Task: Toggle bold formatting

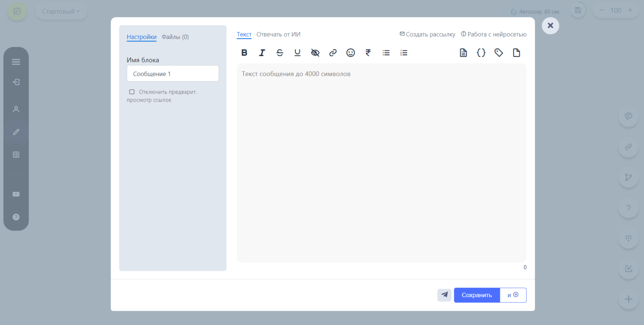Action: [244, 53]
